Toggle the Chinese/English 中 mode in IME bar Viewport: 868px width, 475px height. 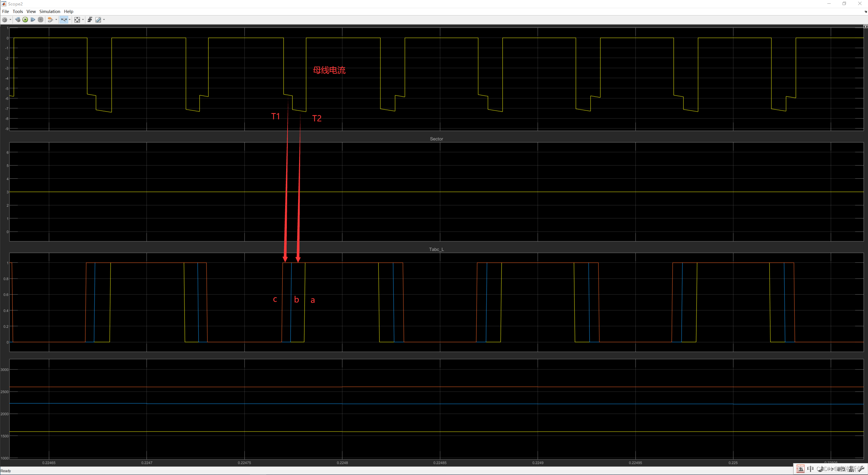810,469
